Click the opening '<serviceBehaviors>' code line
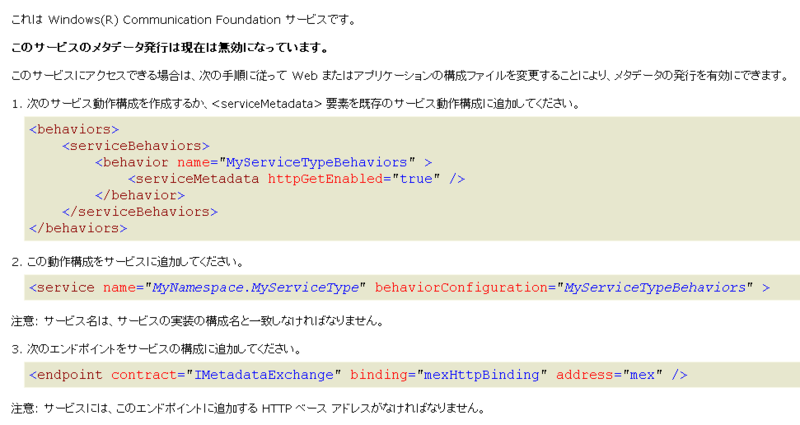 pyautogui.click(x=136, y=146)
